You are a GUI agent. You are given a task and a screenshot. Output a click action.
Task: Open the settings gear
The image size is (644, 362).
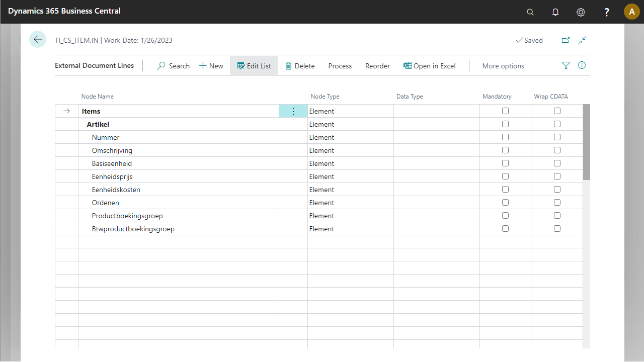pos(581,12)
